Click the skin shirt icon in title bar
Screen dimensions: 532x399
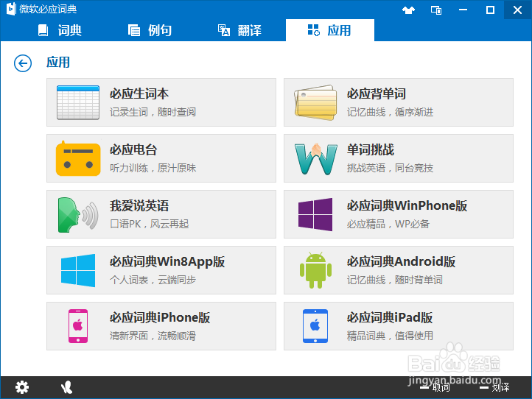click(x=408, y=10)
